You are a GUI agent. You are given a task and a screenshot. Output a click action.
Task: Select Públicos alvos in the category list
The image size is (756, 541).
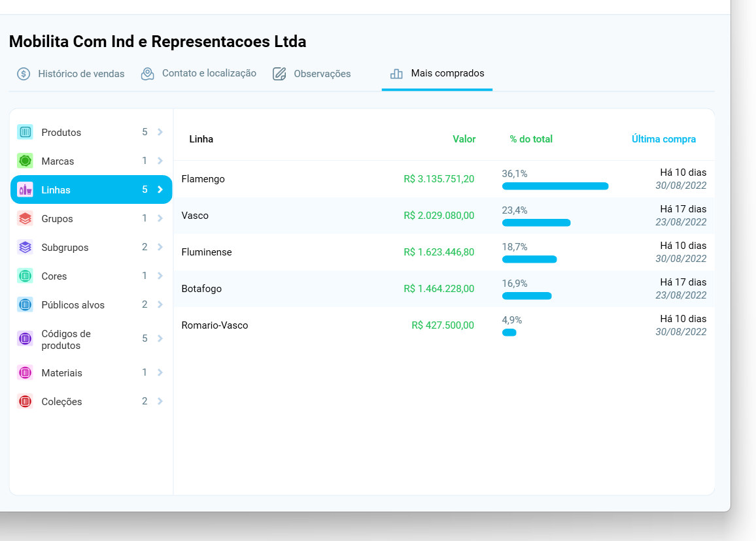pos(91,305)
